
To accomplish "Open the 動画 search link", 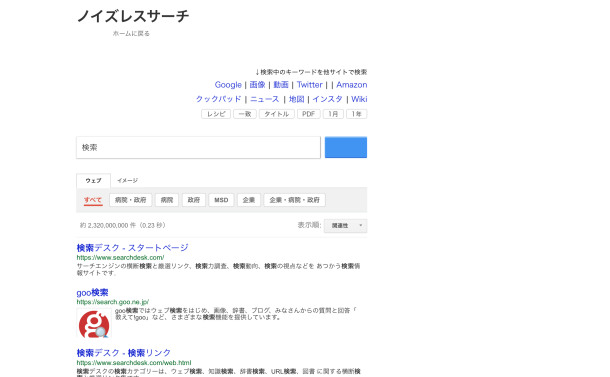I will (281, 85).
